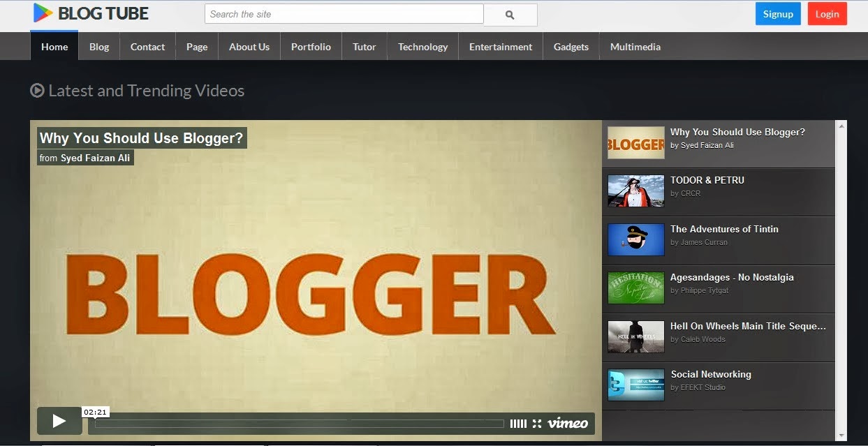868x446 pixels.
Task: Click video title Why You Should Use Blogger overlay
Action: pos(142,138)
